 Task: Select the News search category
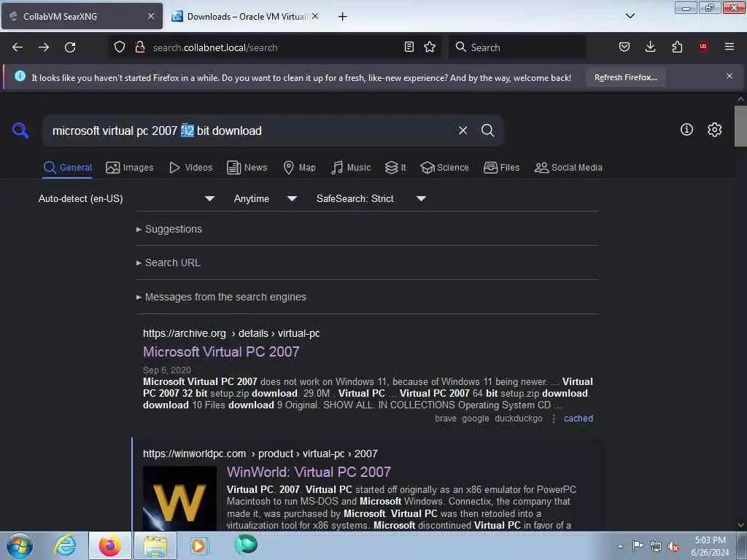pos(247,168)
